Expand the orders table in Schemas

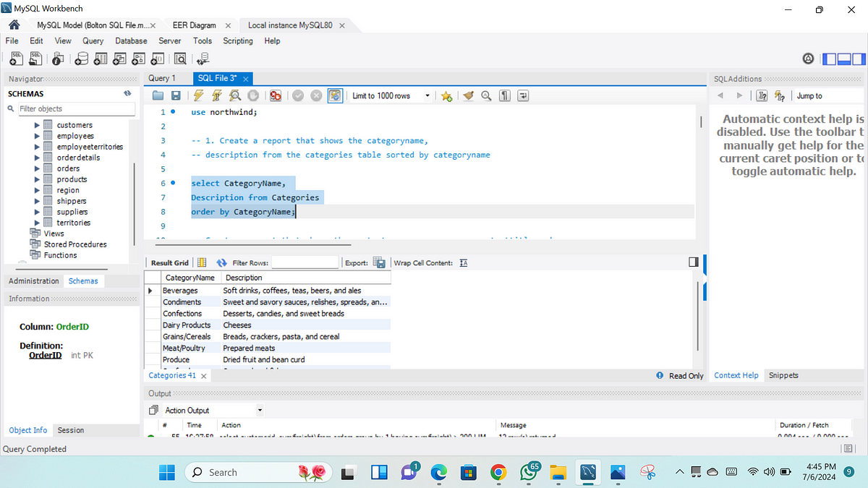tap(38, 168)
